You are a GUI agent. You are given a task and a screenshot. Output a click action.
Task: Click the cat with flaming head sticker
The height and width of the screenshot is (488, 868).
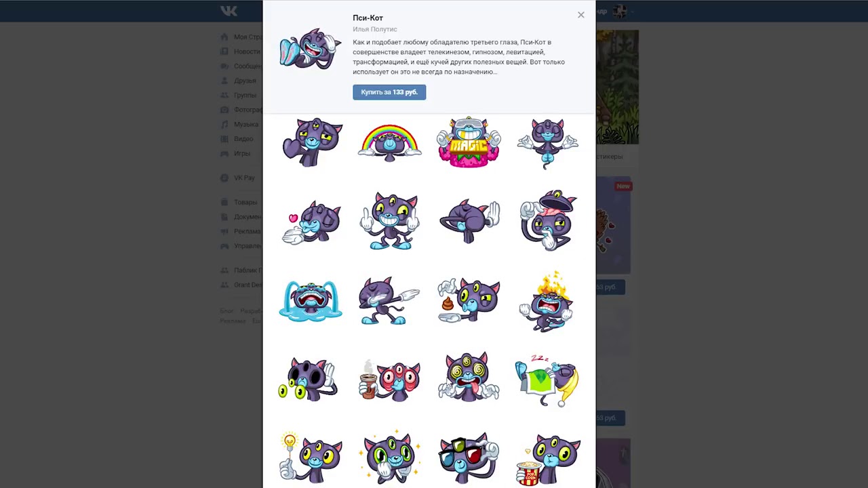547,300
